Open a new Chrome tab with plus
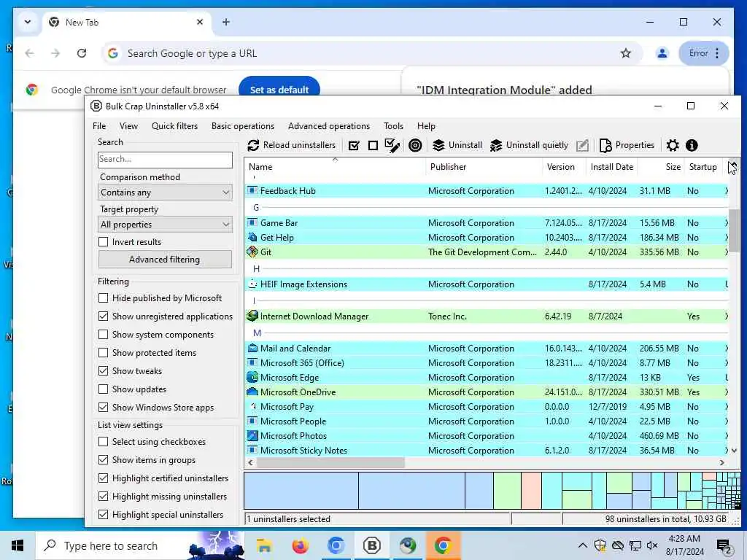The width and height of the screenshot is (747, 560). [226, 22]
